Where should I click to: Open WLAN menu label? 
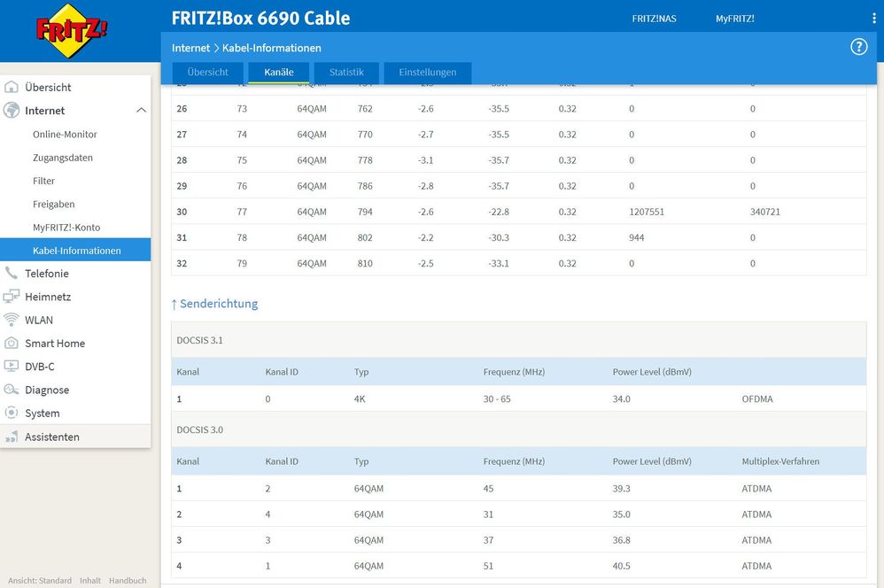[x=39, y=320]
